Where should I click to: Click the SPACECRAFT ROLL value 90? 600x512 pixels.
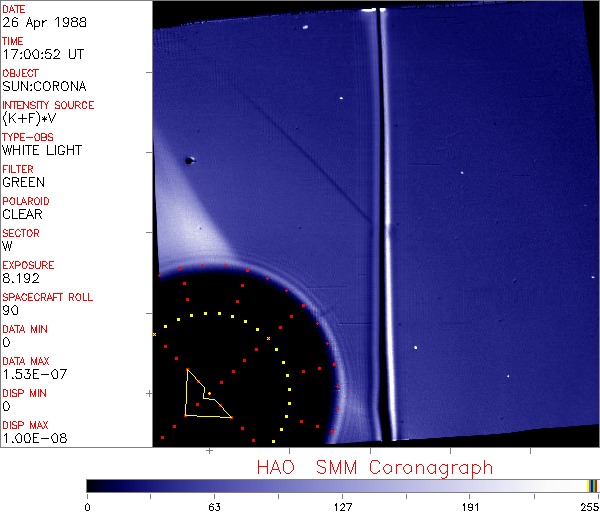click(x=10, y=311)
